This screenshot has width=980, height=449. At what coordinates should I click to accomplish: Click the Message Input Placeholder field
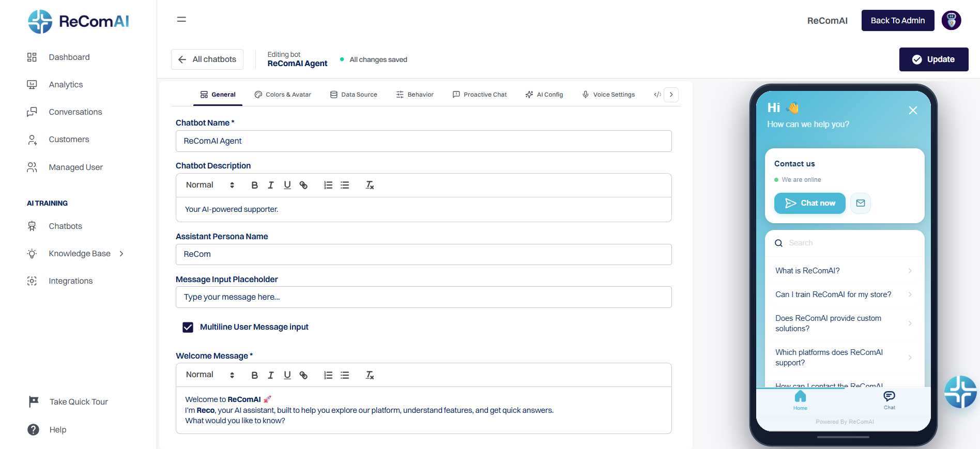[x=424, y=297]
